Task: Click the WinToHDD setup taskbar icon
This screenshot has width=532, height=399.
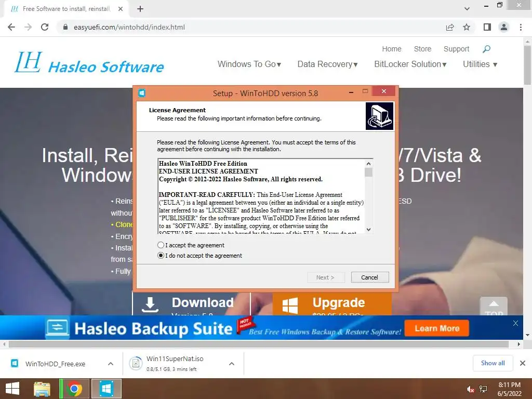Action: [106, 389]
